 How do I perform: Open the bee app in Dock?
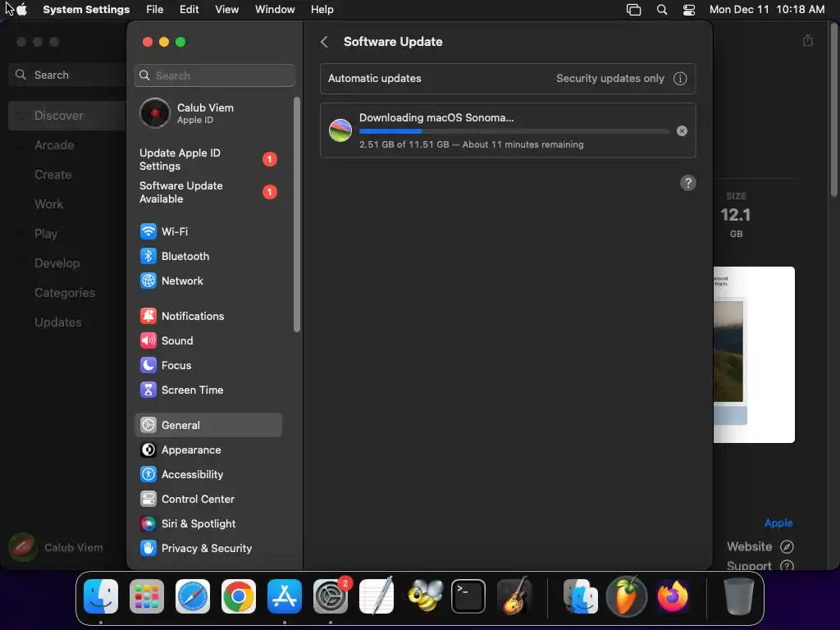pyautogui.click(x=426, y=596)
